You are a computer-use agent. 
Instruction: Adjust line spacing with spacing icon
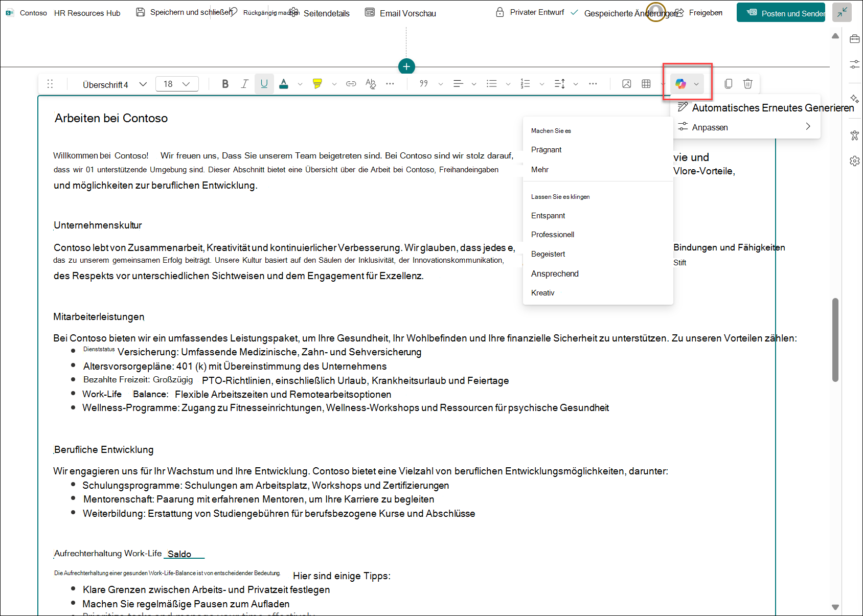(560, 84)
